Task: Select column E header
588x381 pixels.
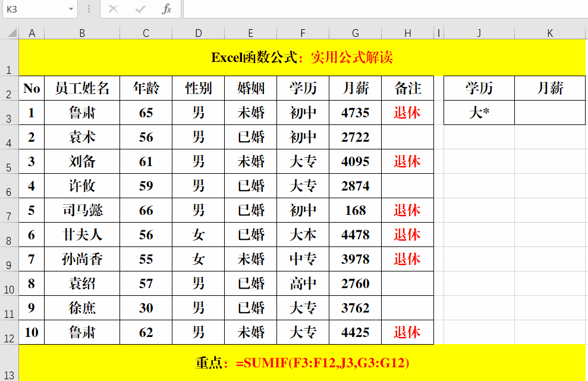Action: [x=250, y=33]
